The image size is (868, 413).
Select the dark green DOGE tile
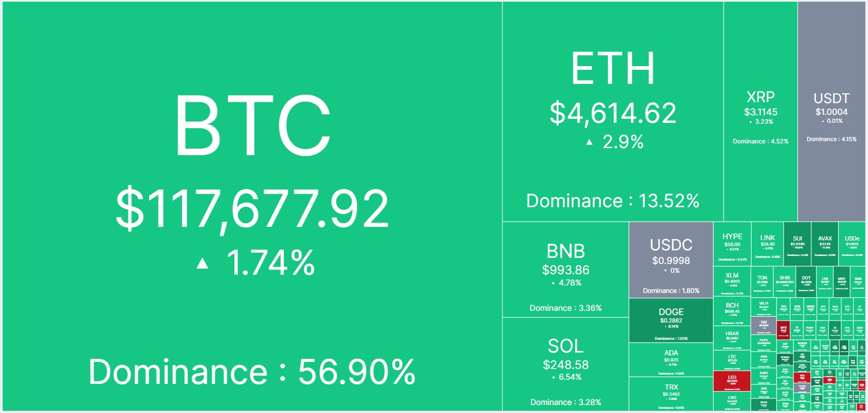671,321
